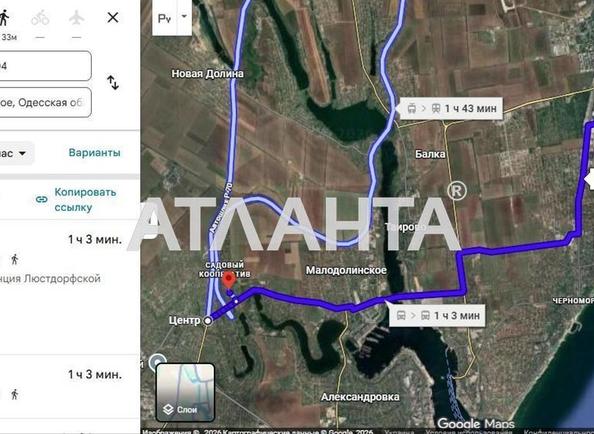Click the destination field with Одесская

[x=45, y=102]
